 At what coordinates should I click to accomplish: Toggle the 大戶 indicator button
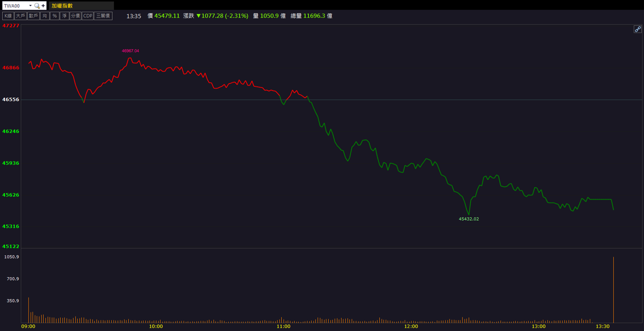click(x=20, y=16)
